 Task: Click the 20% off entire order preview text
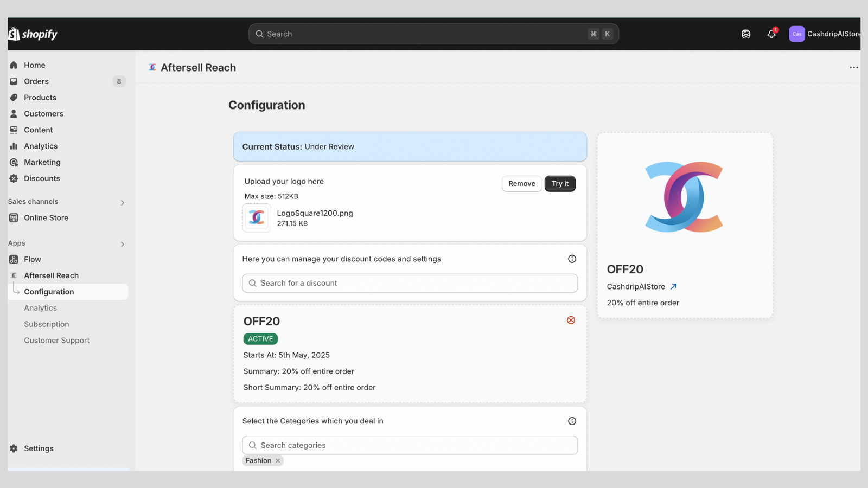coord(643,303)
